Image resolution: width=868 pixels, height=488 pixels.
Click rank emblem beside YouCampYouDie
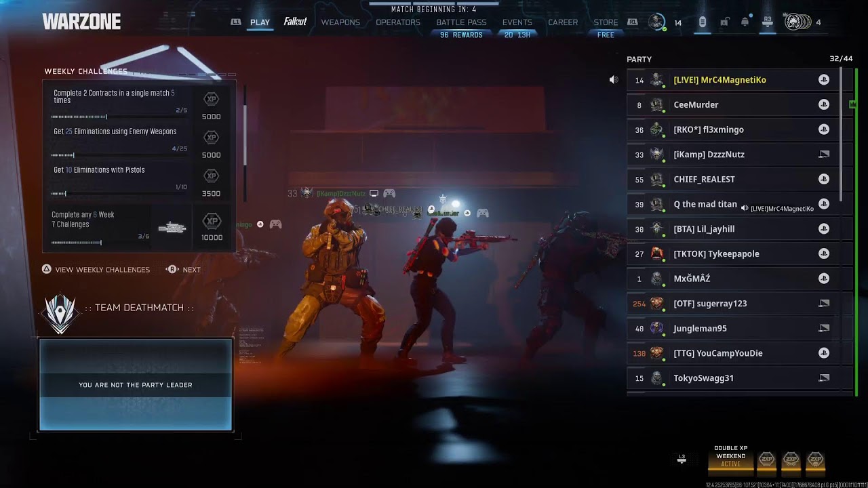tap(656, 353)
